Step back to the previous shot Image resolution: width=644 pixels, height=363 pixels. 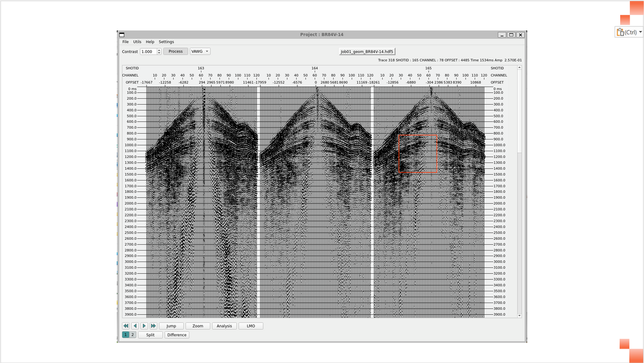[135, 326]
